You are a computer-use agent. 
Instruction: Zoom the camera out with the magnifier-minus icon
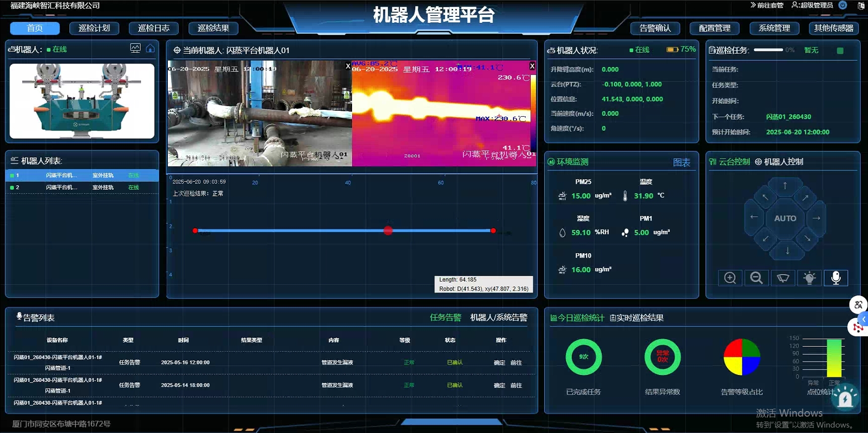(x=756, y=278)
